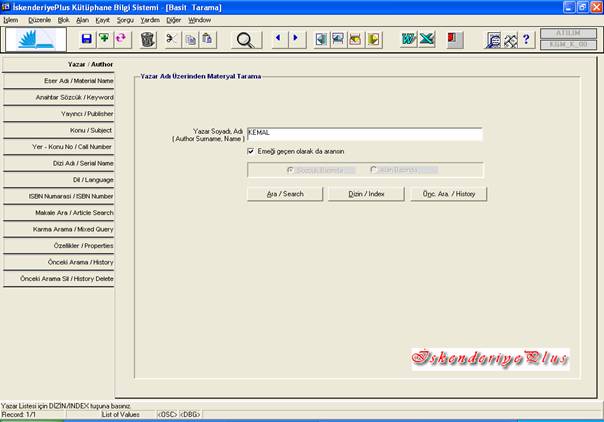Click the Word export icon
Viewport: 604px width, 422px height.
[x=408, y=39]
